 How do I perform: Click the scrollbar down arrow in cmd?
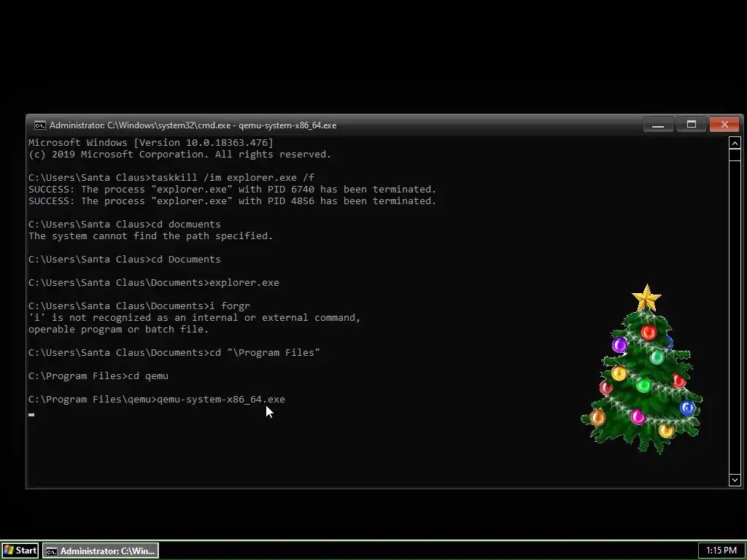(735, 480)
